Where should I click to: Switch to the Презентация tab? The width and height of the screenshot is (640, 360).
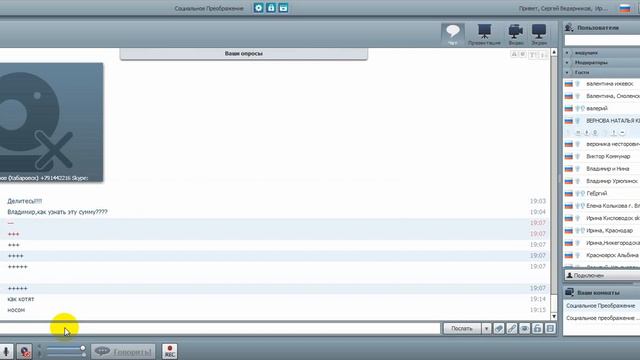(x=484, y=34)
